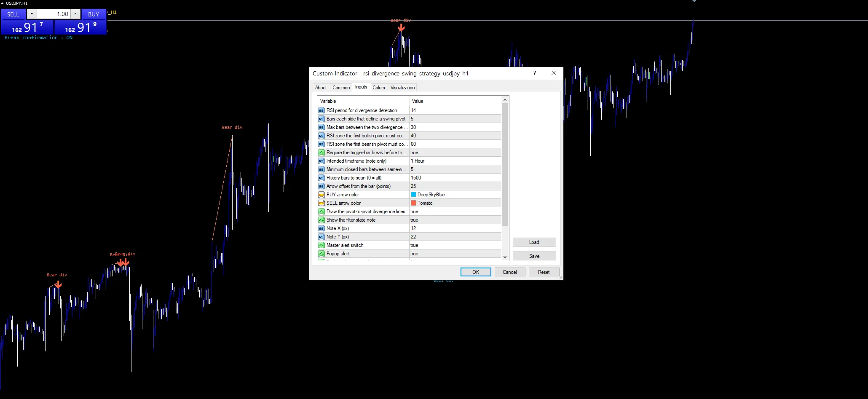The image size is (868, 399).
Task: Click the Value column header
Action: 455,101
